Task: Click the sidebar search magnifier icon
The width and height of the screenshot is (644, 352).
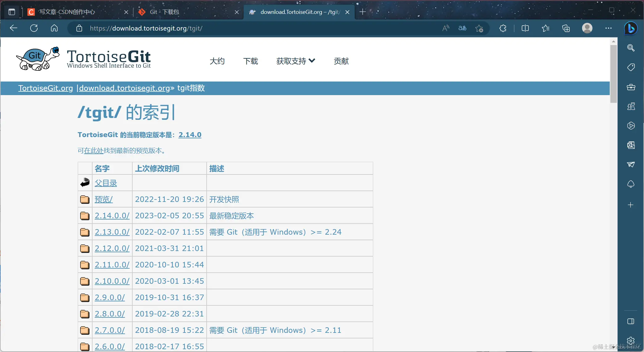Action: tap(631, 48)
